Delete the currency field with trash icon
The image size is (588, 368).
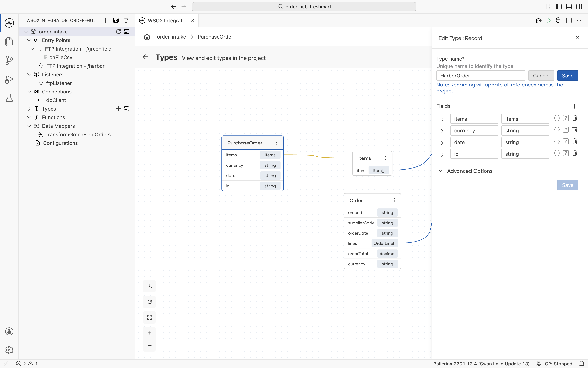[575, 130]
